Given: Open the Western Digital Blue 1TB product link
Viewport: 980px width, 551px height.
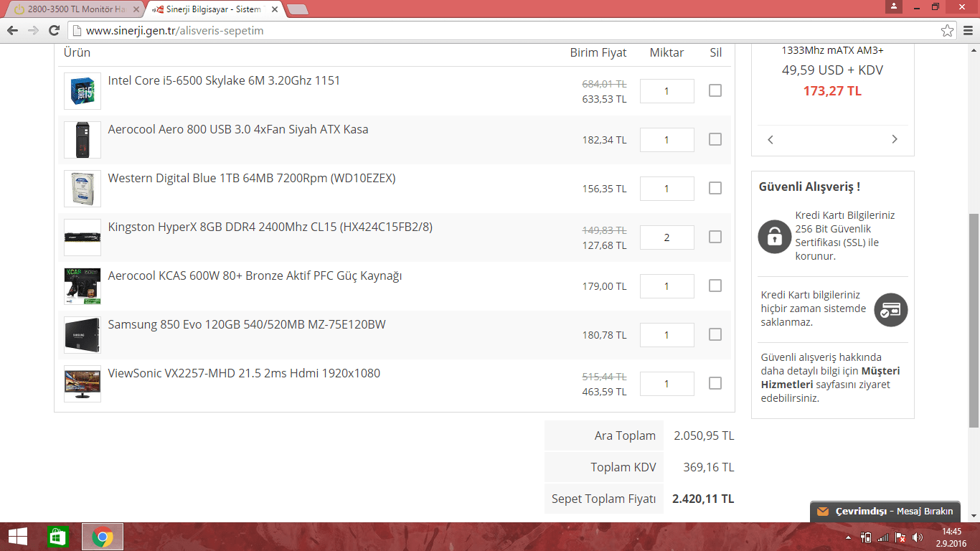Looking at the screenshot, I should (252, 178).
